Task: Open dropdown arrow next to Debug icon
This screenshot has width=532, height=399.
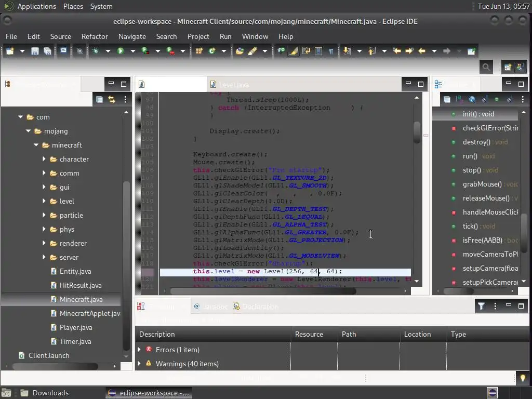Action: 108,51
